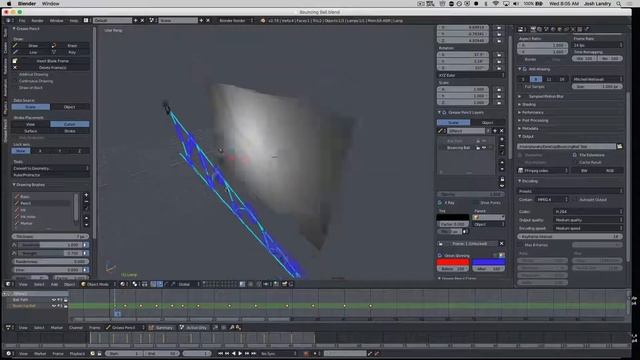Unlink grease pencil datablock with X icon
Image resolution: width=640 pixels, height=360 pixels.
coord(502,131)
